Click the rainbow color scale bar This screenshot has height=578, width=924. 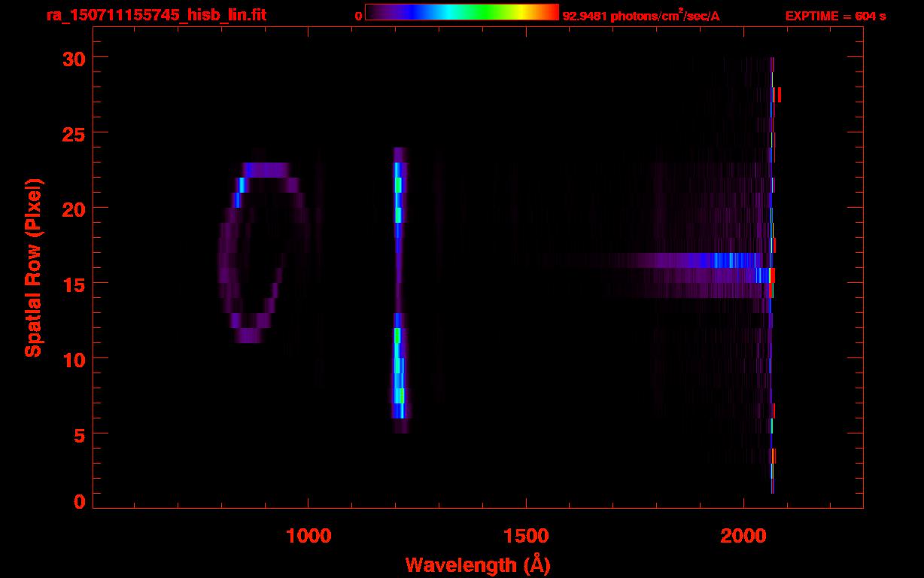(462, 13)
